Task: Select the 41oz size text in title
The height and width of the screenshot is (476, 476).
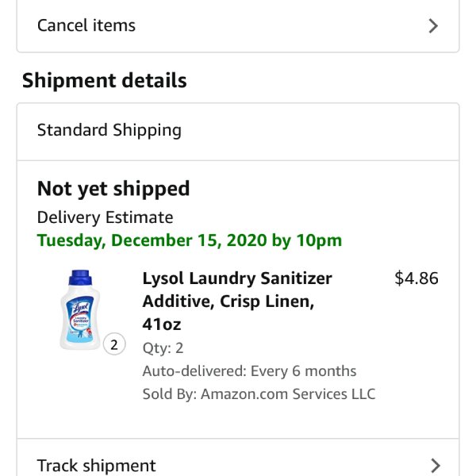Action: (x=162, y=324)
